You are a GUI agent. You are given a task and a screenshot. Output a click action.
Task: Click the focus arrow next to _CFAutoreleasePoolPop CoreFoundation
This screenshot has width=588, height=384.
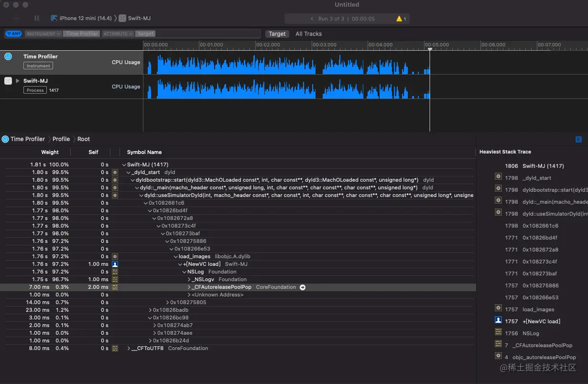click(302, 287)
